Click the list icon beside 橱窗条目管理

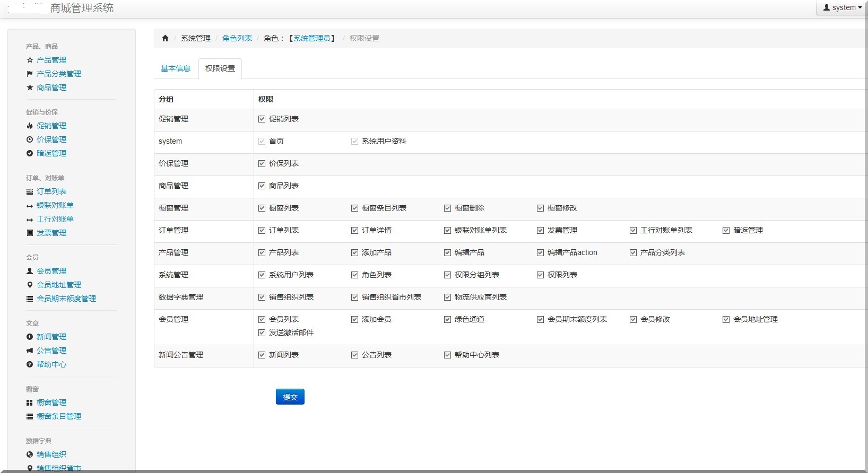click(x=30, y=416)
